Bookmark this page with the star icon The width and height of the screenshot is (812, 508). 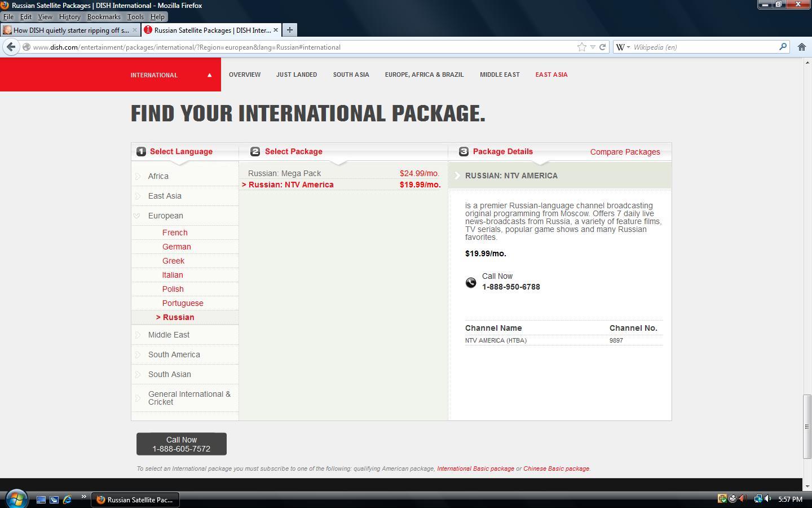pos(581,47)
